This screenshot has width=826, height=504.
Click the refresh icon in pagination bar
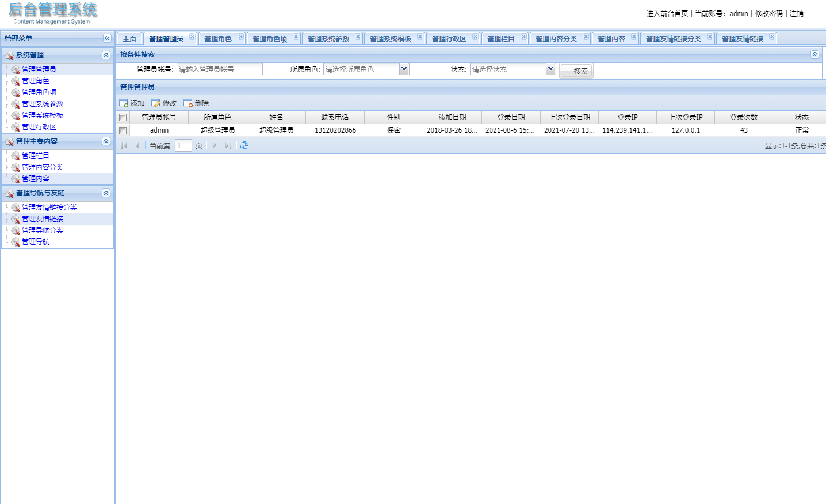(x=244, y=145)
